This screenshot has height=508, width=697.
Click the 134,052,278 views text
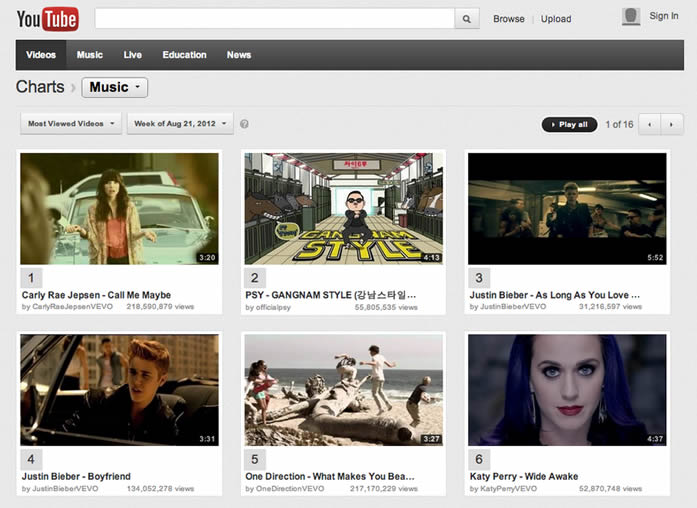[x=160, y=488]
